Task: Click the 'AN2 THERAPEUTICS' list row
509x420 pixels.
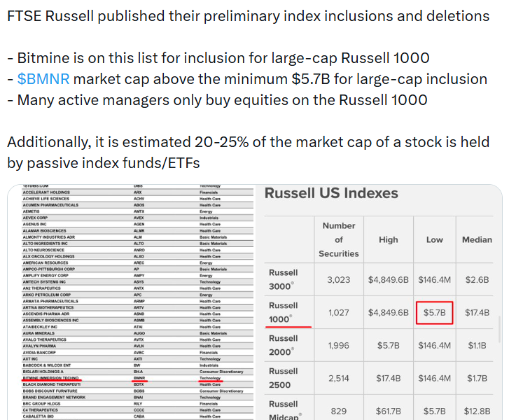Action: tap(138, 288)
